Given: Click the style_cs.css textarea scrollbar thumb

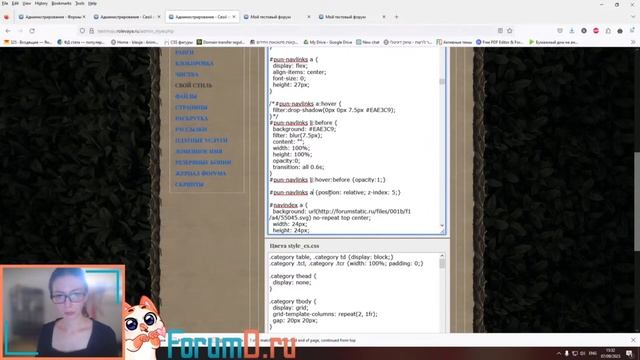Looking at the screenshot, I should (442, 264).
